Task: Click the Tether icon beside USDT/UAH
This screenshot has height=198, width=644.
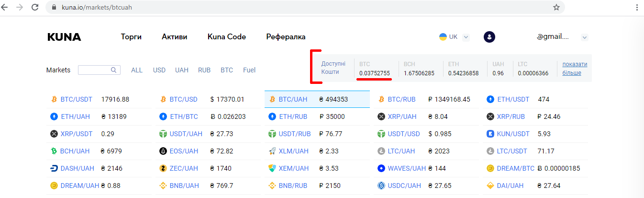Action: click(x=163, y=134)
